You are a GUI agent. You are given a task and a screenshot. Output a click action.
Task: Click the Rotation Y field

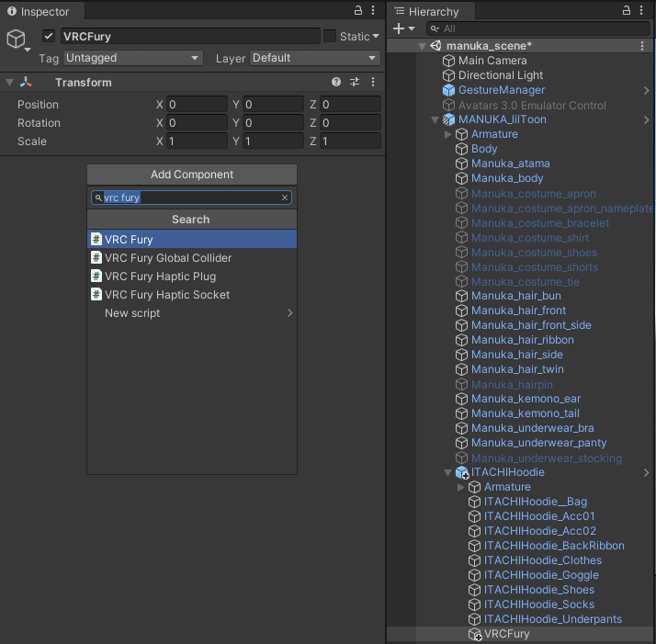273,122
